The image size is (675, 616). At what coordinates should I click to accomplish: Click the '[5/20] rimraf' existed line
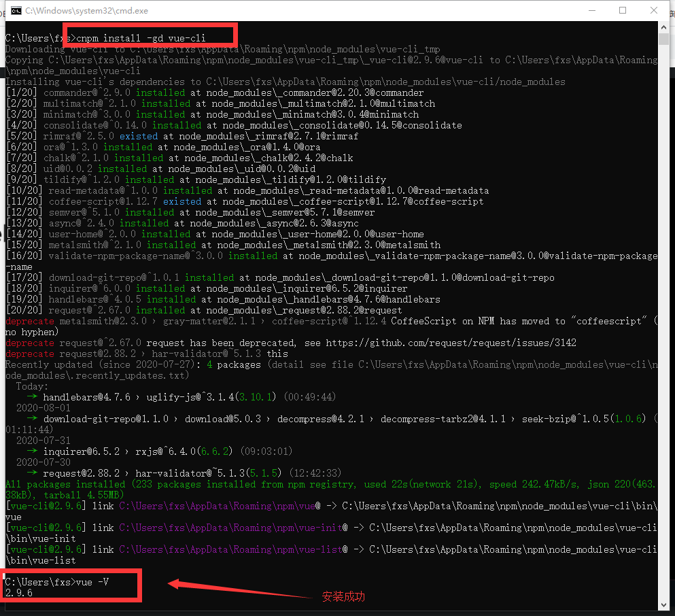click(182, 136)
